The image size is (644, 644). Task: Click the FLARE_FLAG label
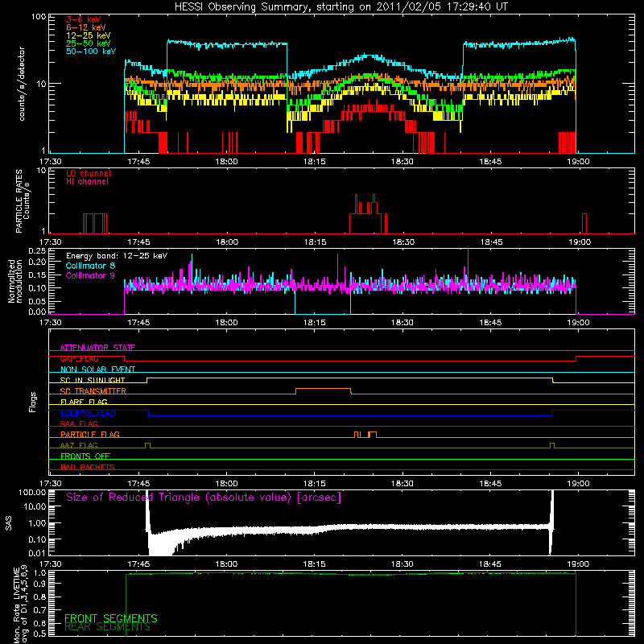[84, 402]
